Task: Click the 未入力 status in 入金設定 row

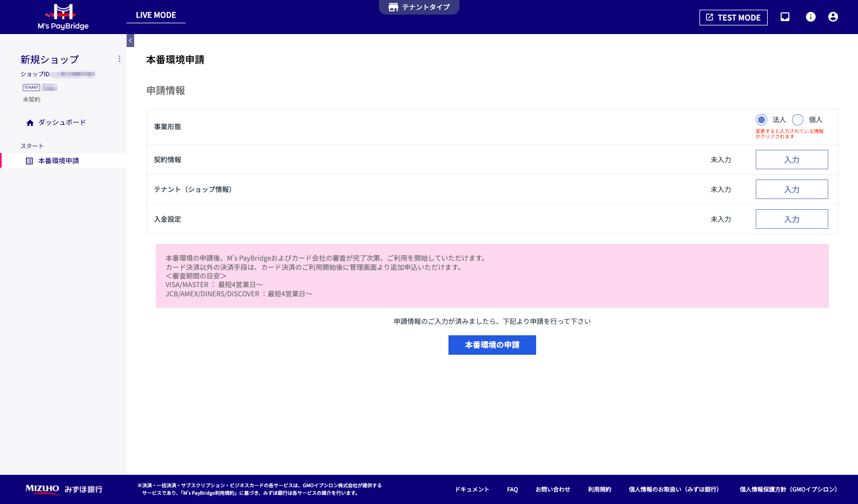Action: coord(721,219)
